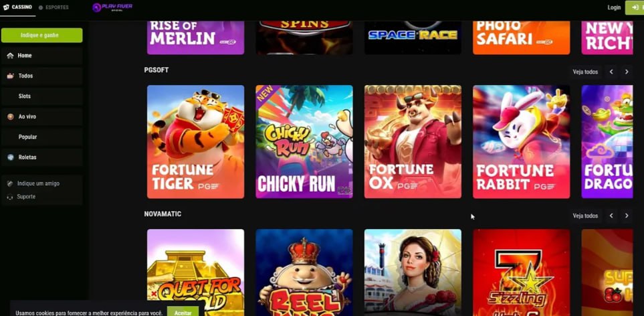The image size is (644, 316).
Task: Open the Login link
Action: coord(614,7)
